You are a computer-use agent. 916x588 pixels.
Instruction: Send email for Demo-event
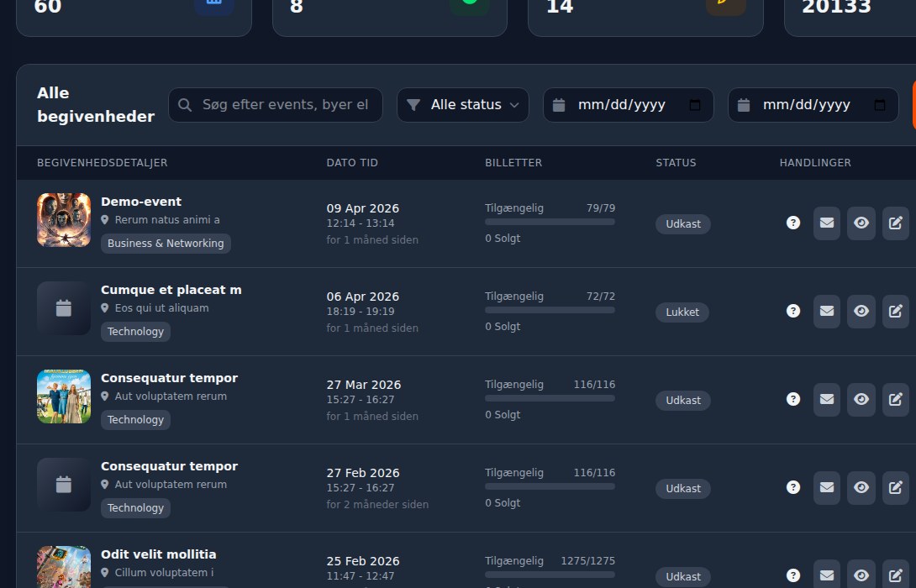pyautogui.click(x=827, y=223)
